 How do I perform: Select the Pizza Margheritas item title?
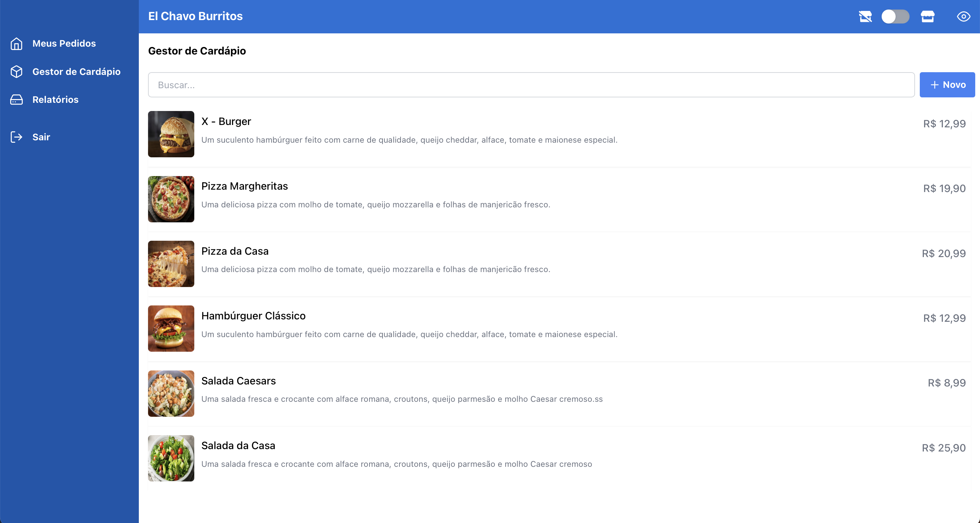[x=244, y=186]
